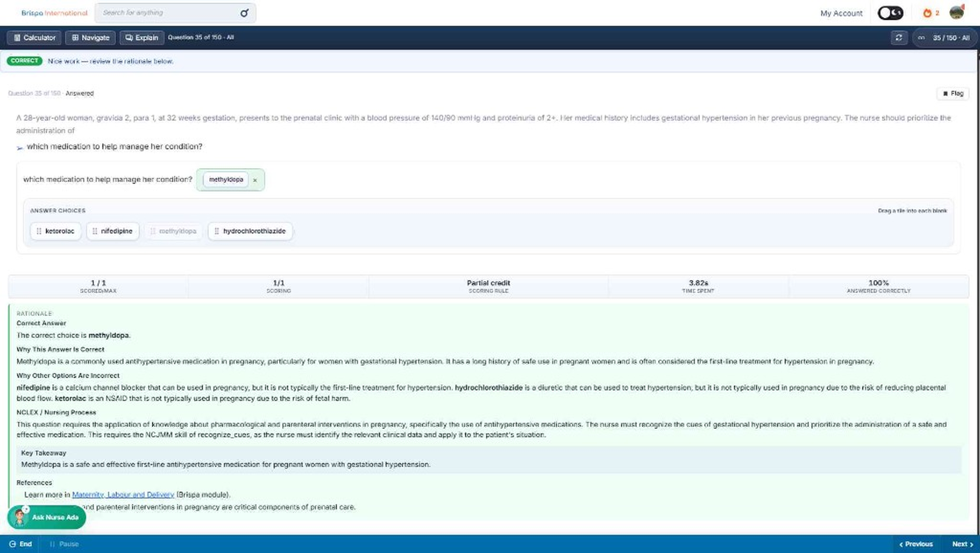980x553 pixels.
Task: Open Maternity, Labour and Delivery link
Action: point(123,495)
